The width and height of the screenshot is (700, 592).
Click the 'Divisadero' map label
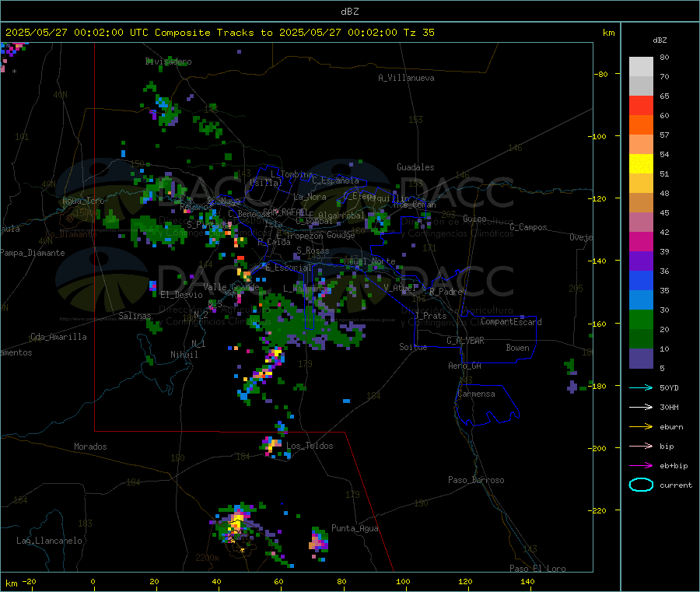(x=168, y=61)
